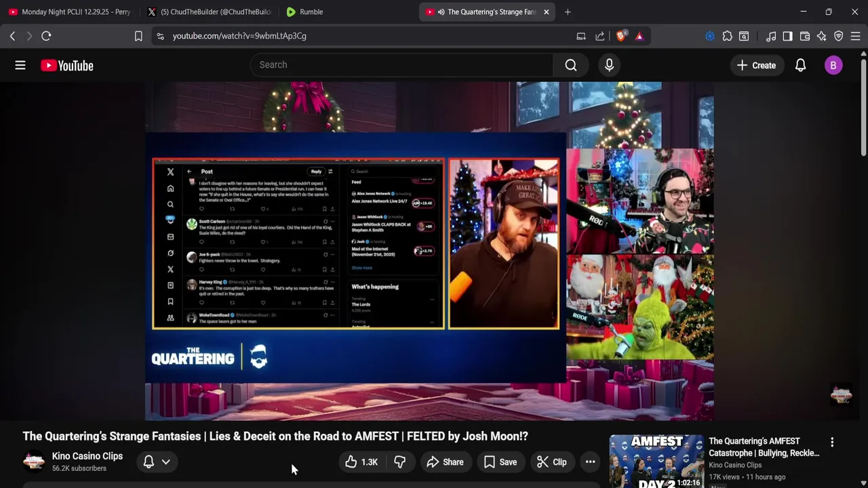This screenshot has width=868, height=488.
Task: Open the media control music note icon
Action: (x=771, y=36)
